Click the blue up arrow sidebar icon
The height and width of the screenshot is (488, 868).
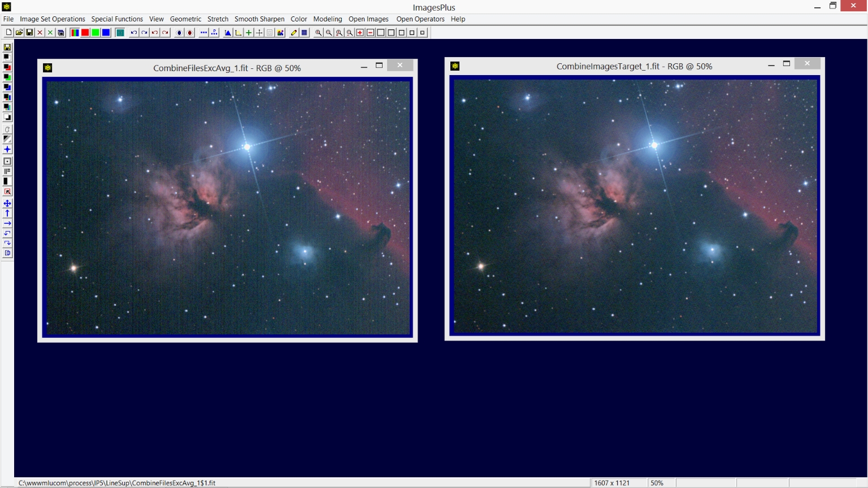(7, 213)
